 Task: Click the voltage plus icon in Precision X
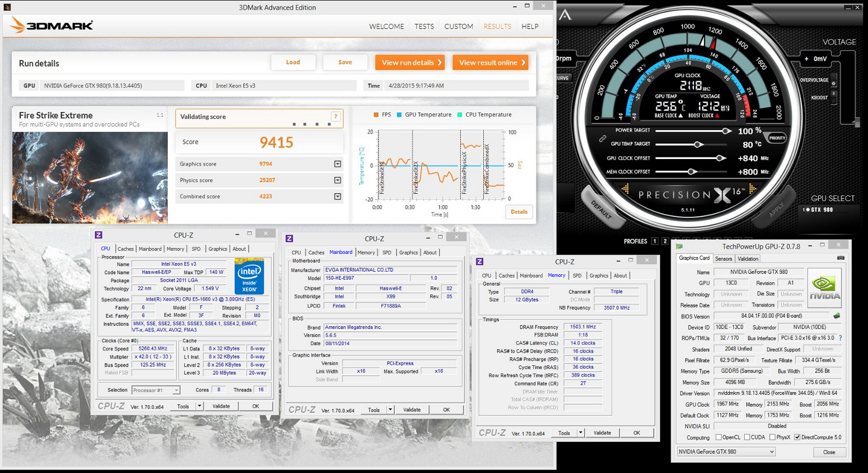807,59
